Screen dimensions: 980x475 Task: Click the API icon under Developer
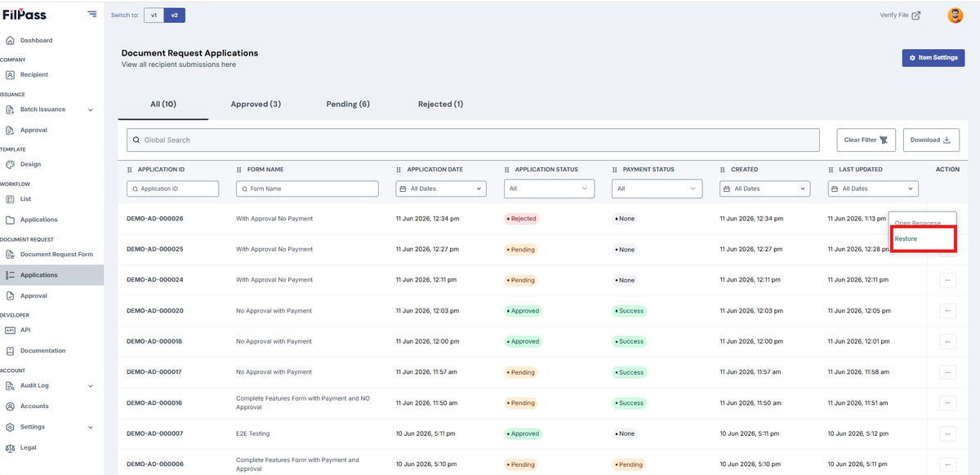click(x=10, y=330)
